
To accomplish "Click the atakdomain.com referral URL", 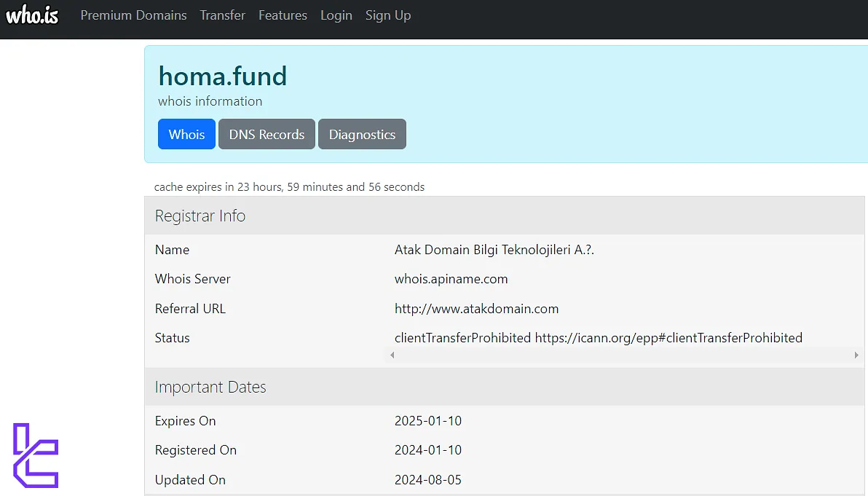I will point(476,309).
